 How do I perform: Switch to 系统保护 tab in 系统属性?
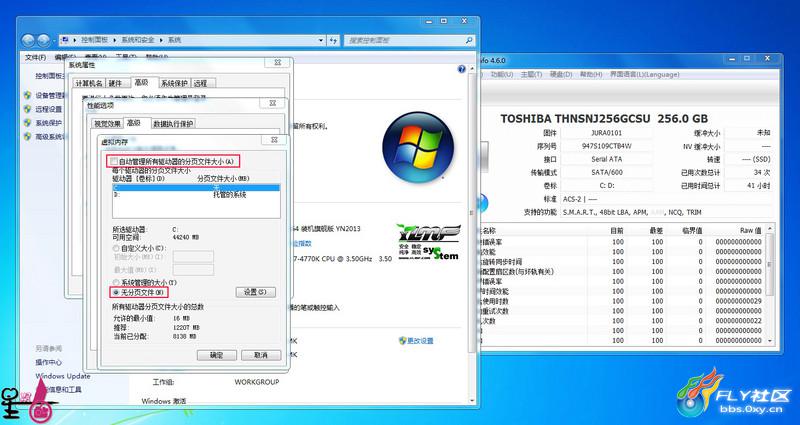[174, 83]
